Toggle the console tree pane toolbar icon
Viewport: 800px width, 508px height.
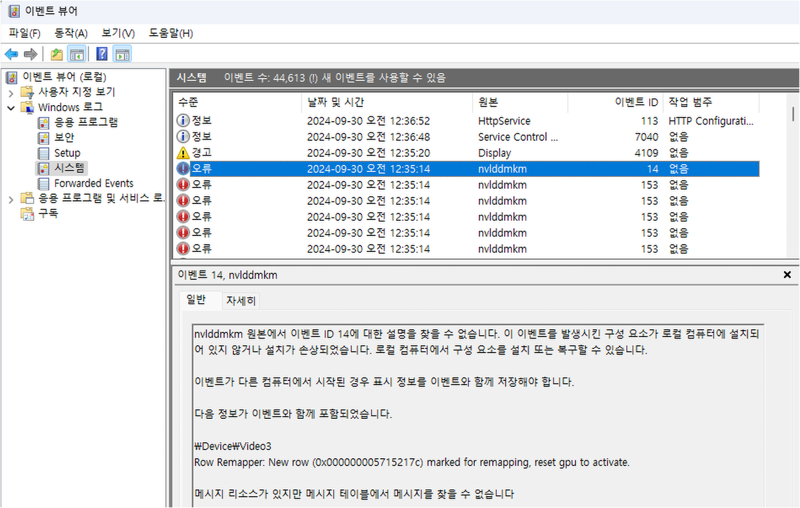pos(77,54)
